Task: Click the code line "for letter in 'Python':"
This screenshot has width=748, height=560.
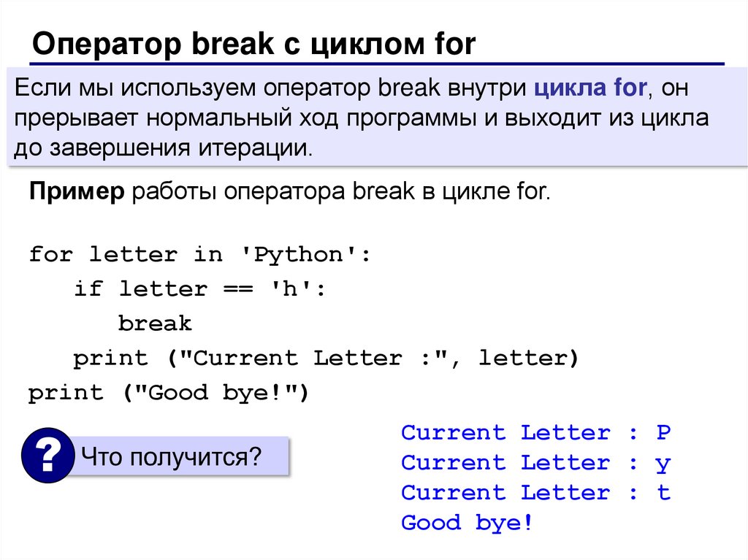Action: click(x=200, y=255)
